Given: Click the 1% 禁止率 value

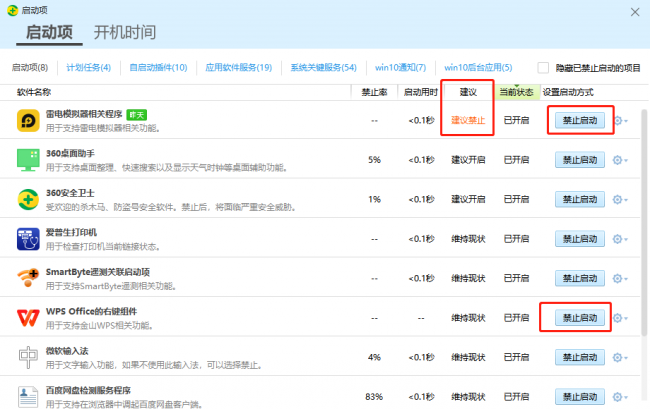Looking at the screenshot, I should click(x=374, y=199).
